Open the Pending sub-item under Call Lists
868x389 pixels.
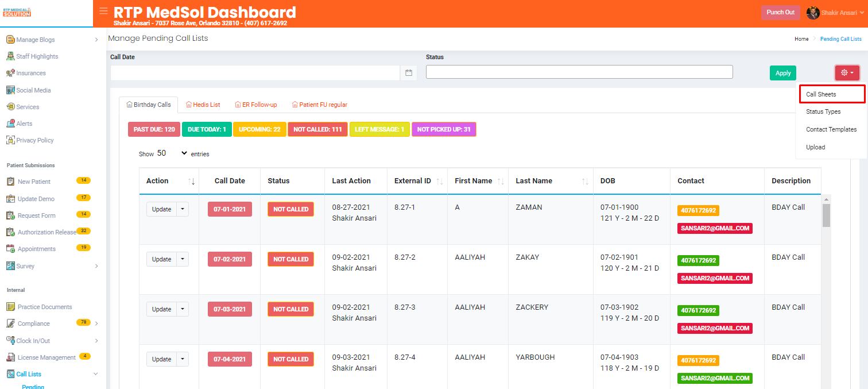coord(33,387)
